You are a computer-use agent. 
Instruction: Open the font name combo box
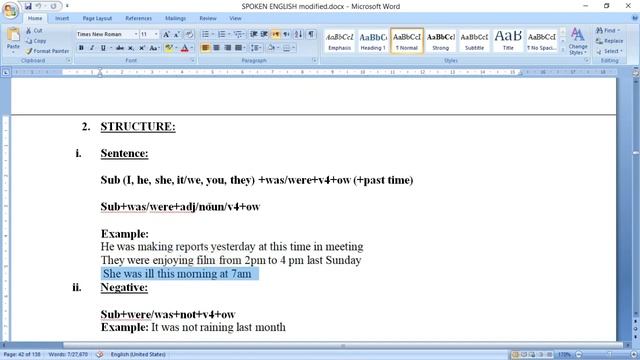click(107, 34)
